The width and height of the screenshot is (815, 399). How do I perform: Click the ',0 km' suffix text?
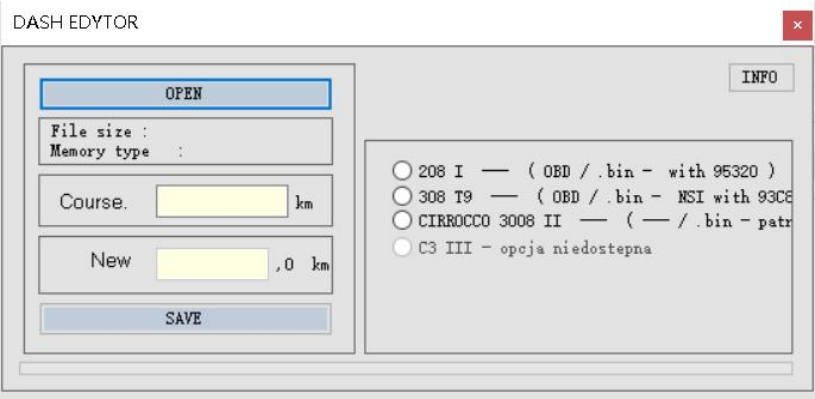302,265
